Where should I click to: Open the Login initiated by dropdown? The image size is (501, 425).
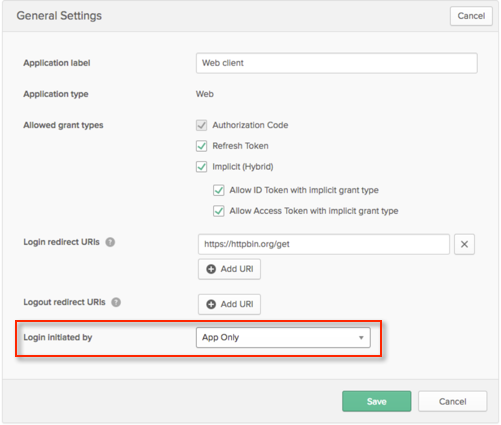click(x=283, y=338)
